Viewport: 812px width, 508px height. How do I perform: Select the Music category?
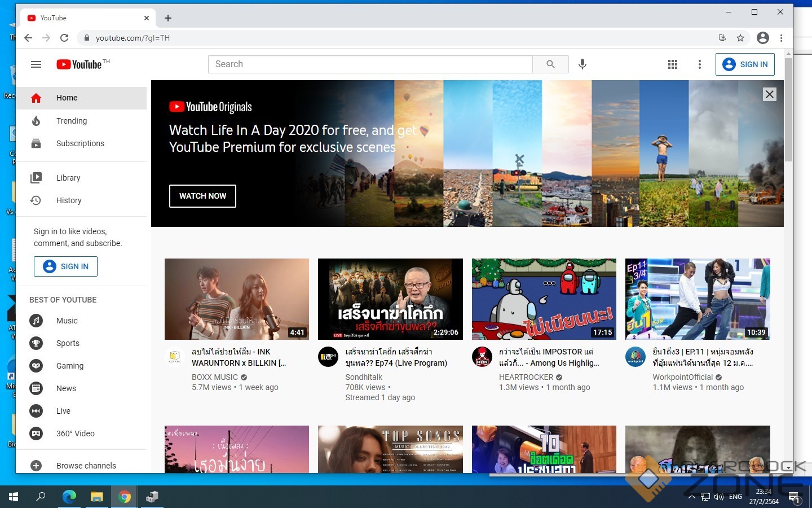click(x=67, y=321)
